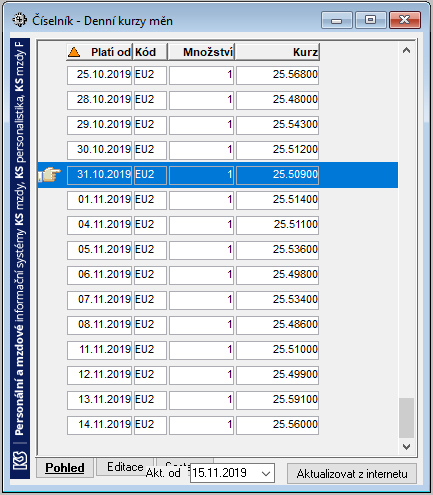Switch to the Pohled tab

[x=65, y=468]
